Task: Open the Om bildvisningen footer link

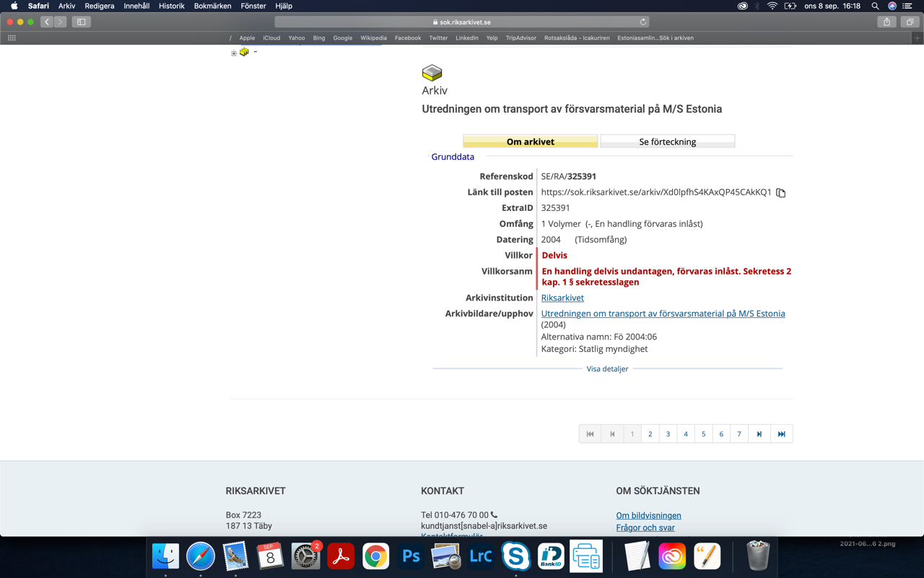Action: click(x=648, y=515)
